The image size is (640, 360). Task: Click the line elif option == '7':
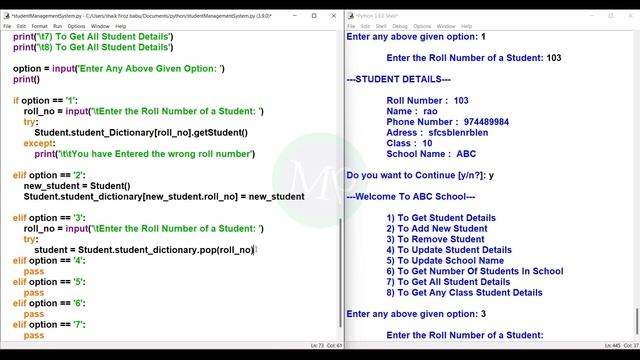[49, 324]
